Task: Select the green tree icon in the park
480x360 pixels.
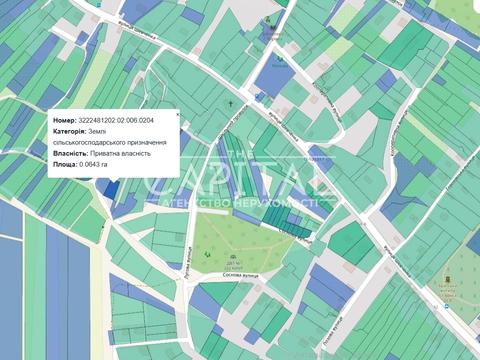Action: click(x=208, y=254)
